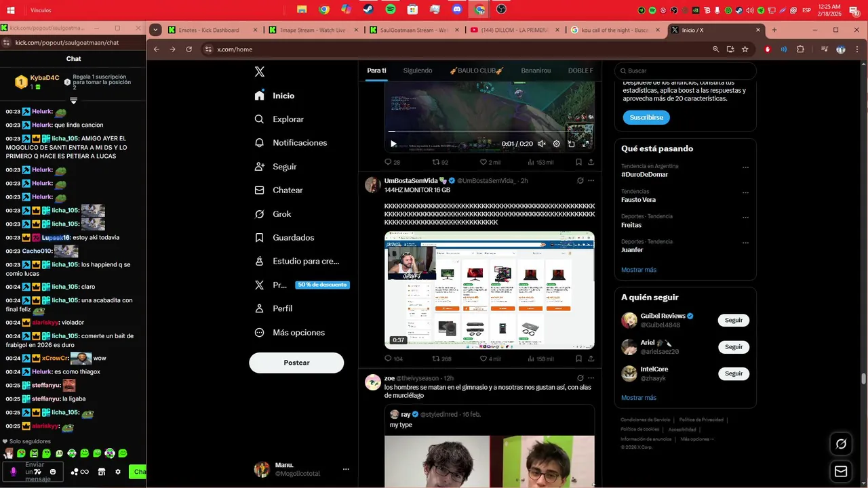Viewport: 868px width, 488px height.
Task: Like UmBostaSemVida post with 4 mil likes
Action: click(x=490, y=359)
